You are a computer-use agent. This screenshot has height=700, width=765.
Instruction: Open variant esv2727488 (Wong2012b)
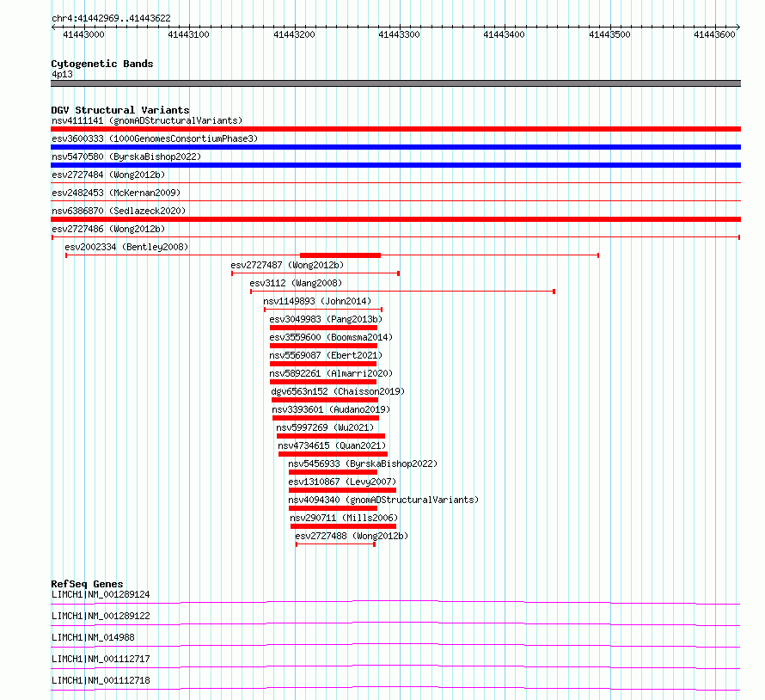(x=352, y=536)
